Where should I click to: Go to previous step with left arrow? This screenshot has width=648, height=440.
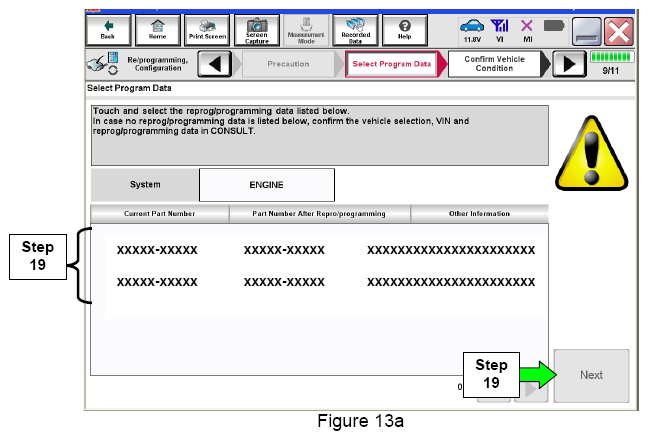[218, 65]
